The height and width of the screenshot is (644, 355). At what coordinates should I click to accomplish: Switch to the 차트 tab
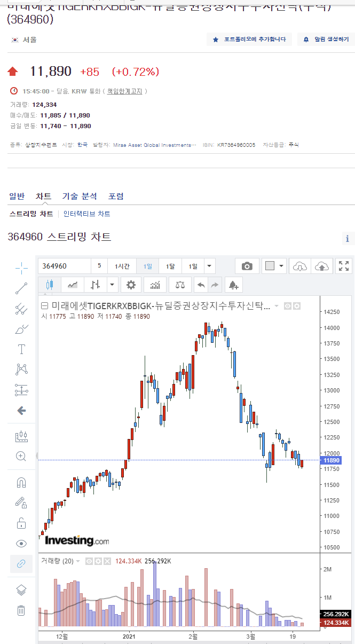click(44, 197)
